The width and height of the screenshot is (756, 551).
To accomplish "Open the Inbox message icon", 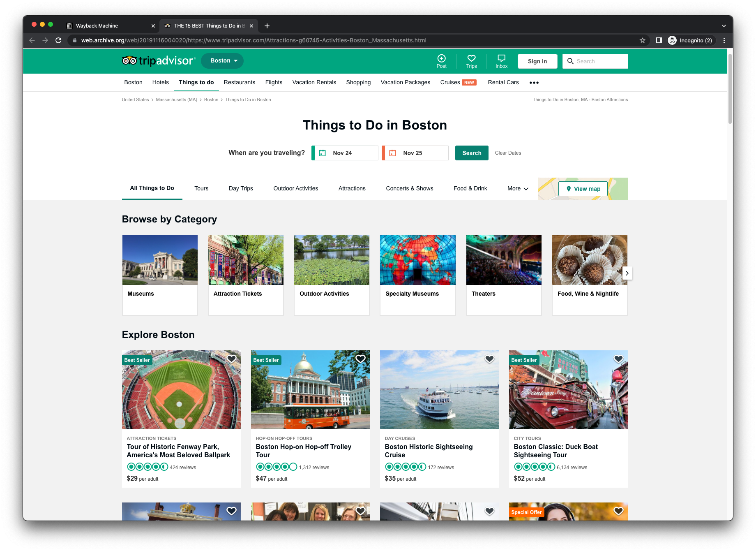I will tap(501, 58).
